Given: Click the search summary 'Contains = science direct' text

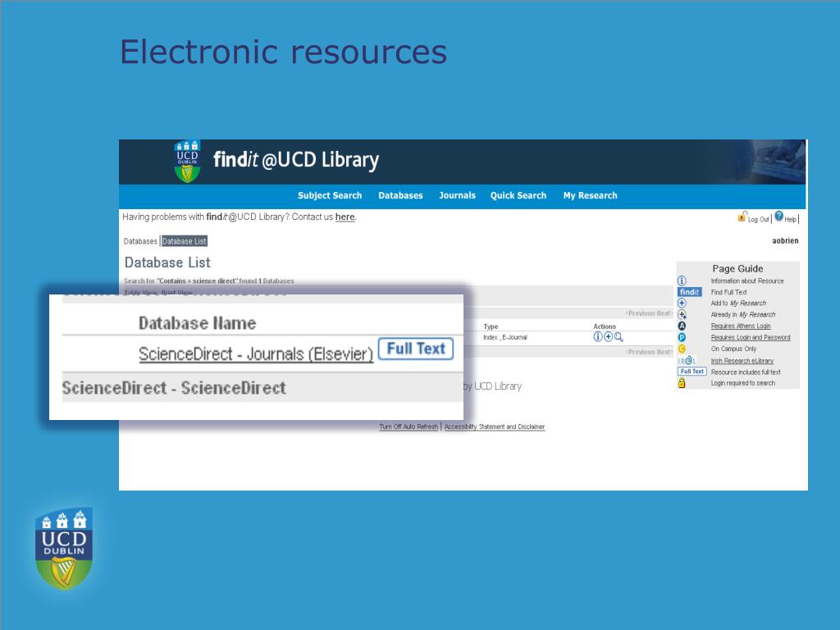Looking at the screenshot, I should (x=197, y=281).
